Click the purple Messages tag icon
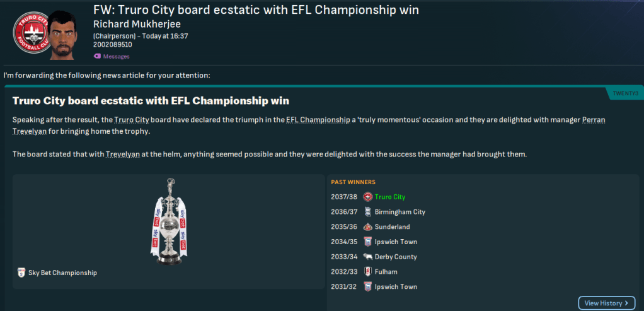644x311 pixels. pyautogui.click(x=97, y=56)
